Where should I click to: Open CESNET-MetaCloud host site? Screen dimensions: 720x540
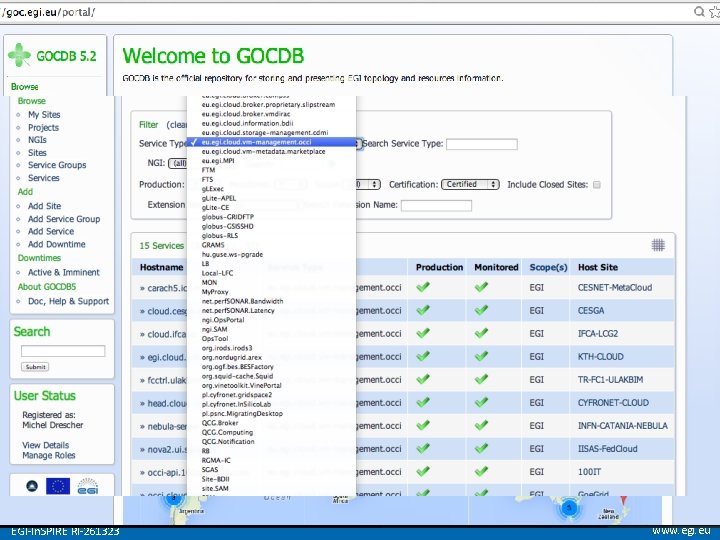coord(615,287)
